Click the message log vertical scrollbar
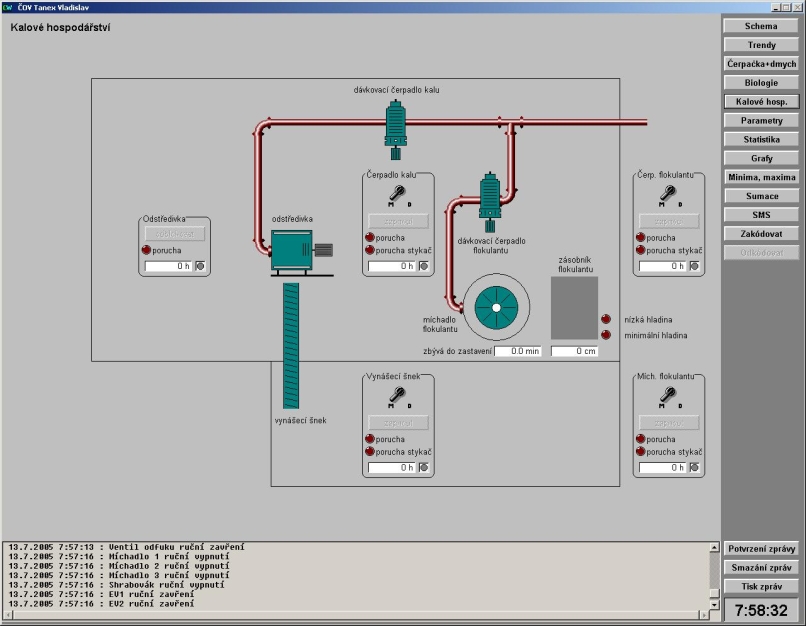 tap(714, 575)
